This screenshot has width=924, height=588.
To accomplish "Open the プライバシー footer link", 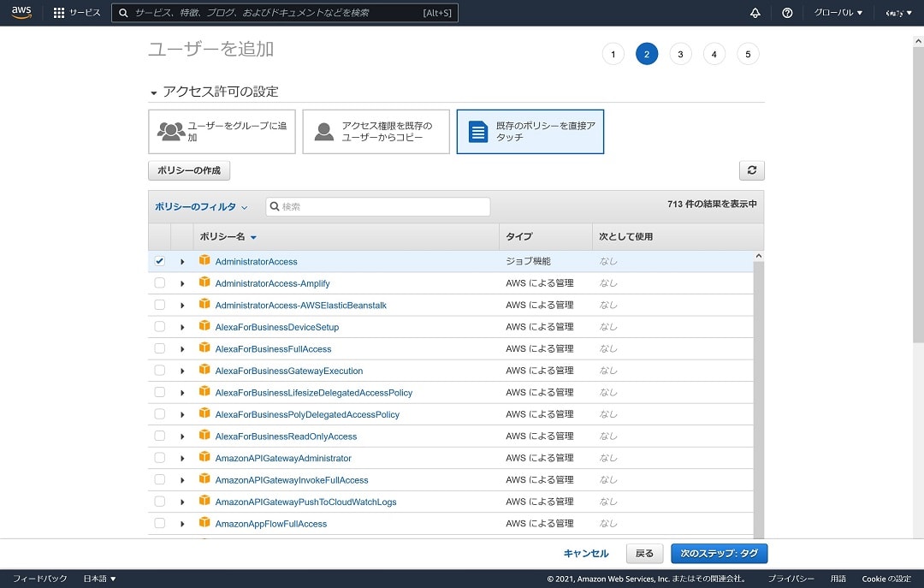I will click(791, 579).
